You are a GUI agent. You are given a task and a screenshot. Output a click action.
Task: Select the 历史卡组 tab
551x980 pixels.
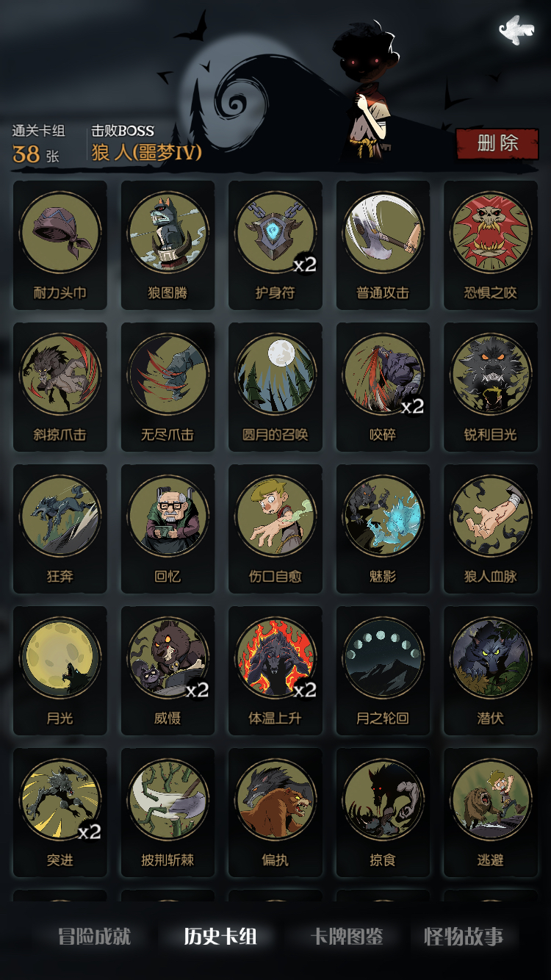tap(220, 937)
